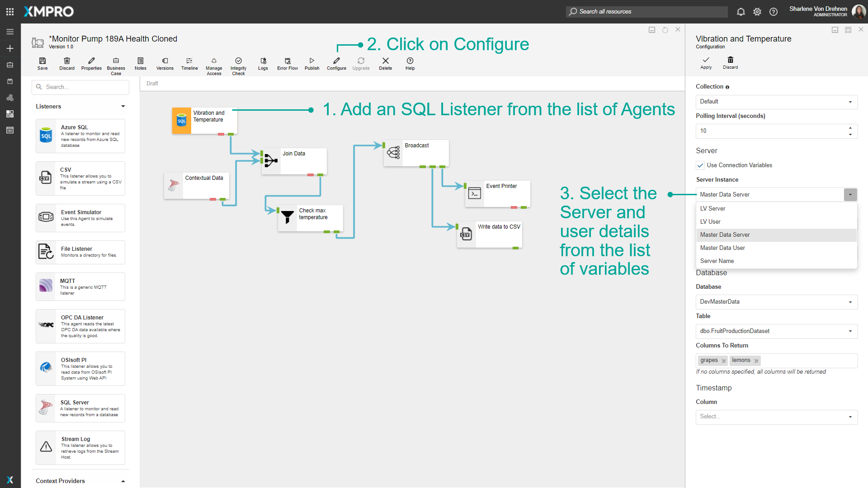Select the Event Printer node
The height and width of the screenshot is (488, 868).
tap(497, 194)
